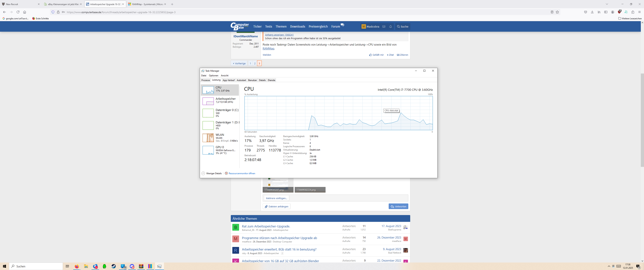Open the uBlock Origin extension icon

pos(619,12)
